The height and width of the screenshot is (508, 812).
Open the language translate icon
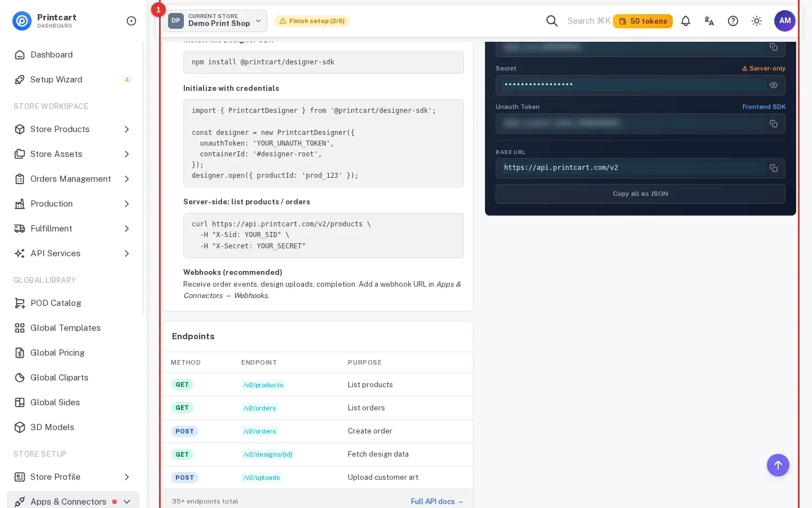709,21
